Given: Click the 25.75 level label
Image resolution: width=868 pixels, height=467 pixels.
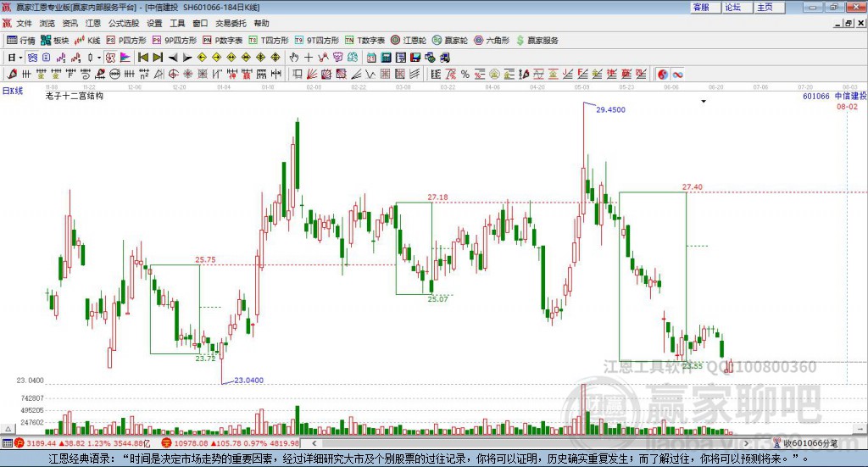Looking at the screenshot, I should click(x=205, y=259).
